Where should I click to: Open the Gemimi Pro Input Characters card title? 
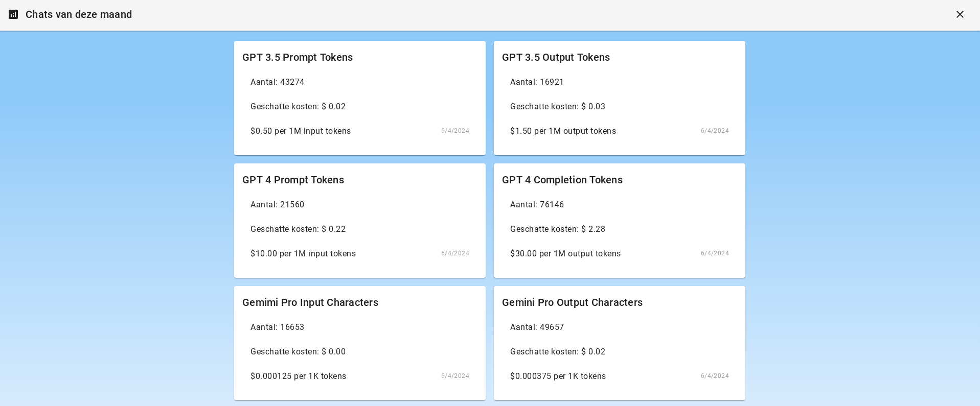pyautogui.click(x=310, y=302)
